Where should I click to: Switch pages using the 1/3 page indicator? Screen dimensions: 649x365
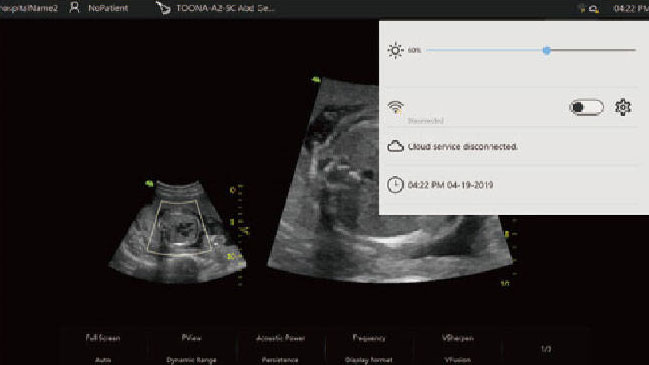pos(546,349)
